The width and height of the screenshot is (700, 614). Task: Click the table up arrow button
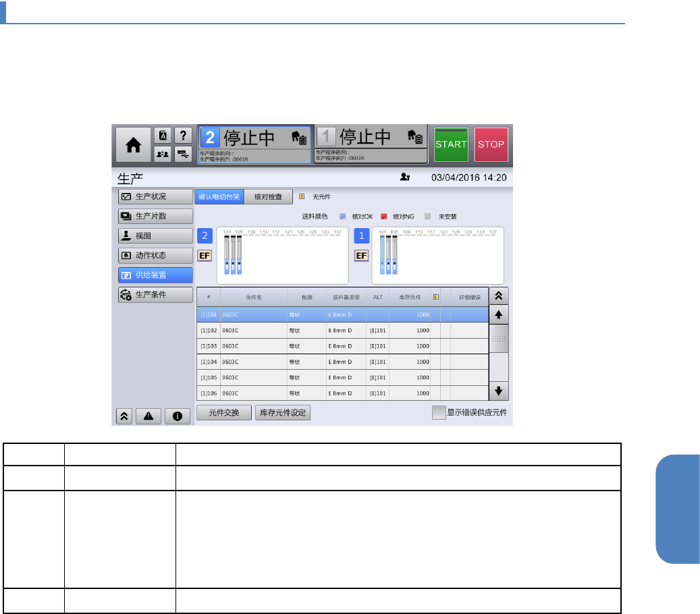[x=499, y=314]
